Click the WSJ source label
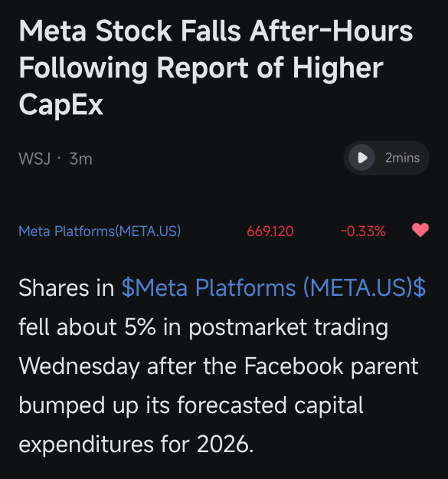 coord(34,159)
